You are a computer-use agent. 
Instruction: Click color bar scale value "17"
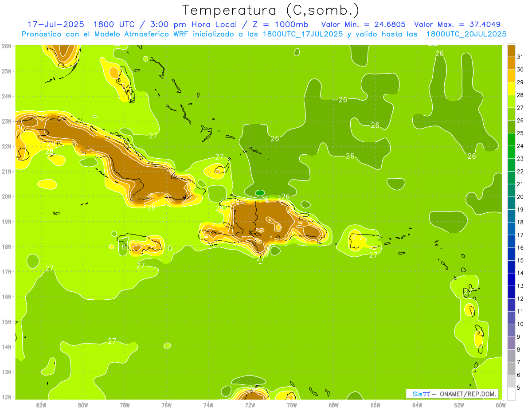(x=520, y=235)
